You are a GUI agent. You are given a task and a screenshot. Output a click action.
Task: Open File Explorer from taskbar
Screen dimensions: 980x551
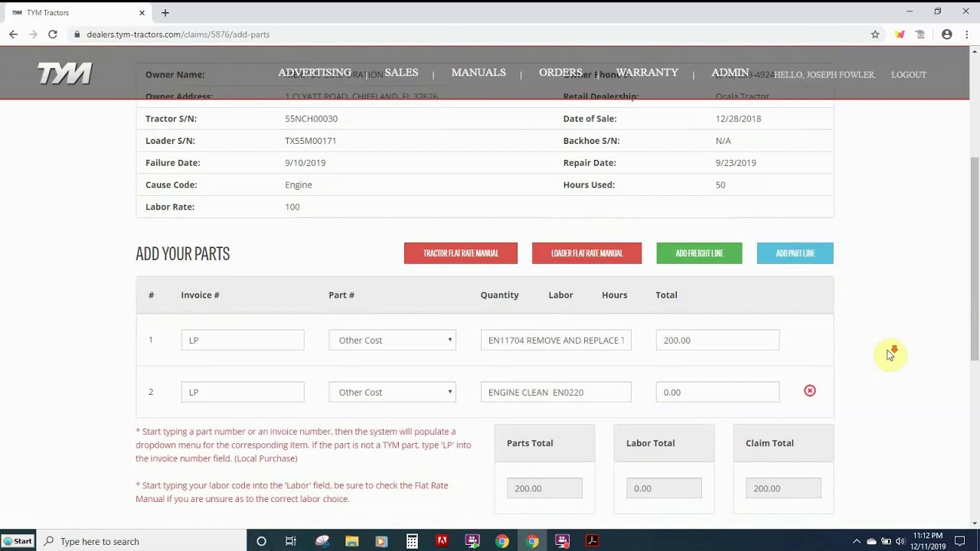(351, 541)
